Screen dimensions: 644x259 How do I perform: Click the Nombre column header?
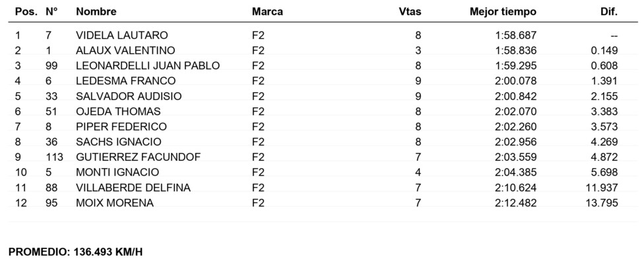click(96, 11)
